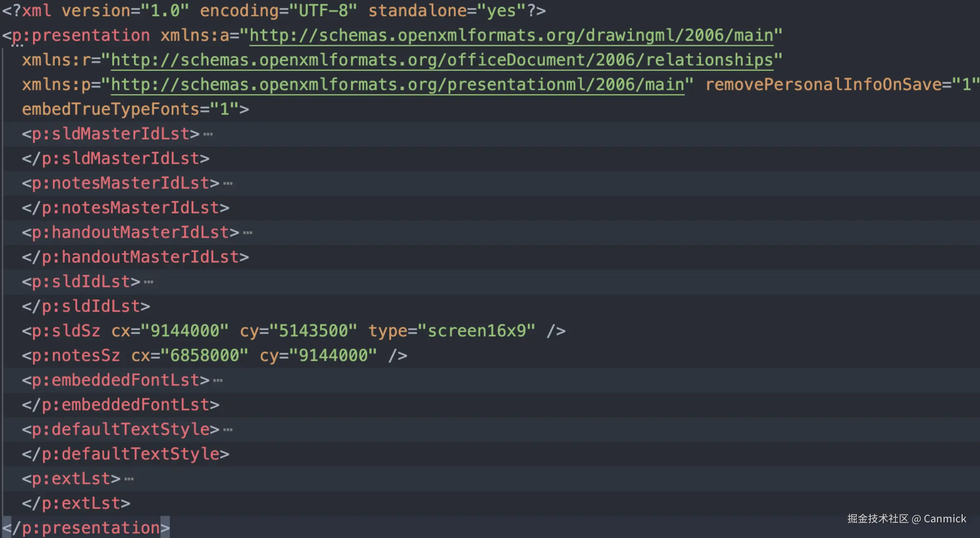The image size is (980, 538).
Task: Click the embedTrueTypeFonts attribute
Action: (x=111, y=109)
